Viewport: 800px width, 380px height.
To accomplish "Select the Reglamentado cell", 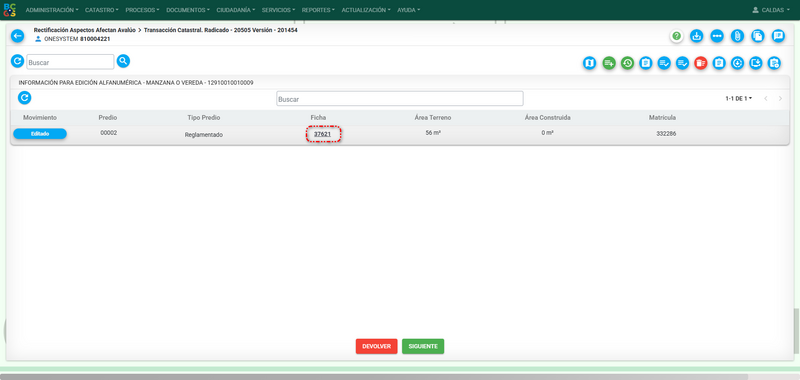I will (x=204, y=135).
